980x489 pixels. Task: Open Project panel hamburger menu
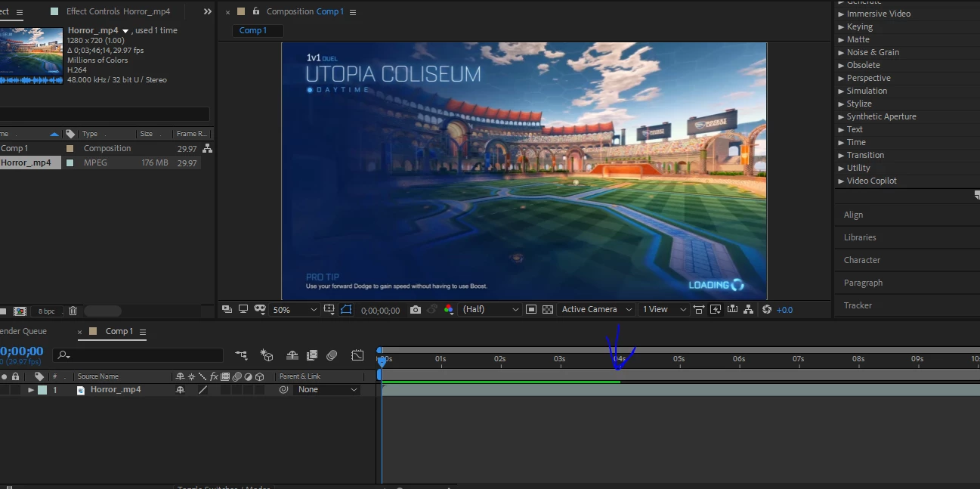19,12
